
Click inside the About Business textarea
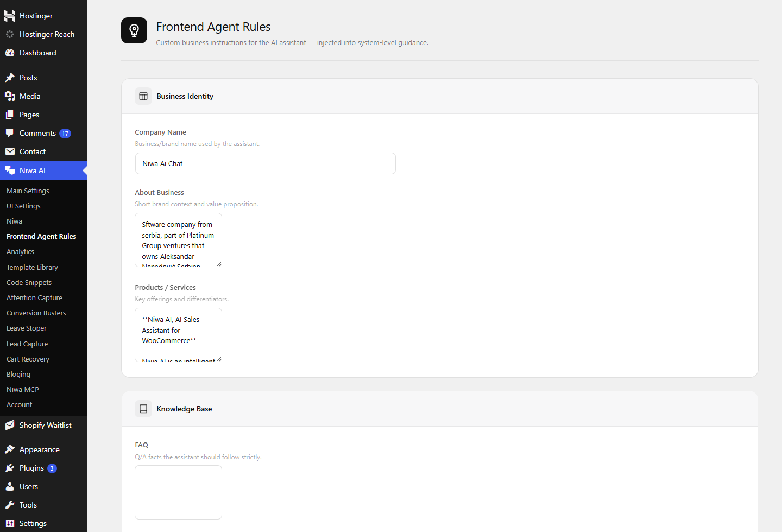coord(178,239)
